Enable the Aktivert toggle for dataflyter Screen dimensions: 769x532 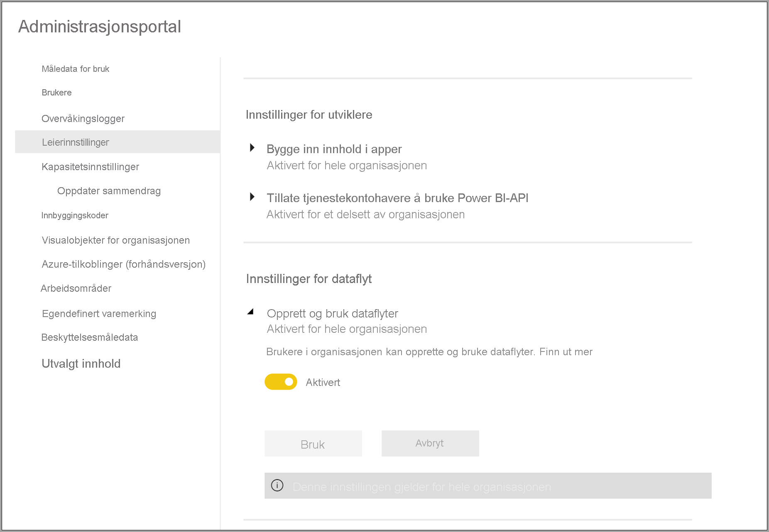coord(281,382)
